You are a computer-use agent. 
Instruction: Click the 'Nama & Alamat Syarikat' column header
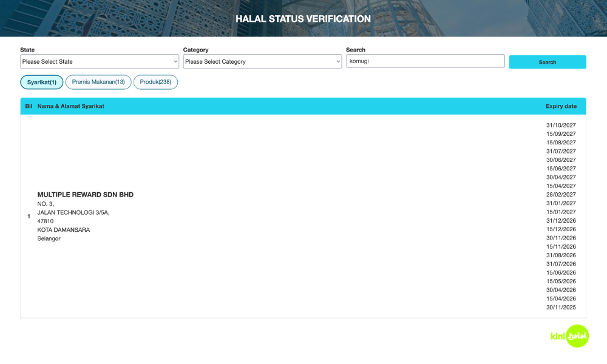(x=71, y=106)
